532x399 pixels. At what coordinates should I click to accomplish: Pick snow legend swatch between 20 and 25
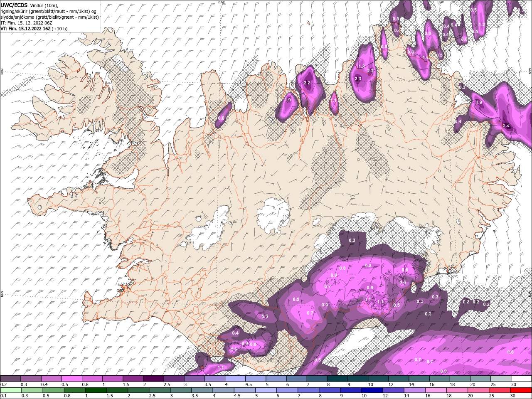click(481, 379)
